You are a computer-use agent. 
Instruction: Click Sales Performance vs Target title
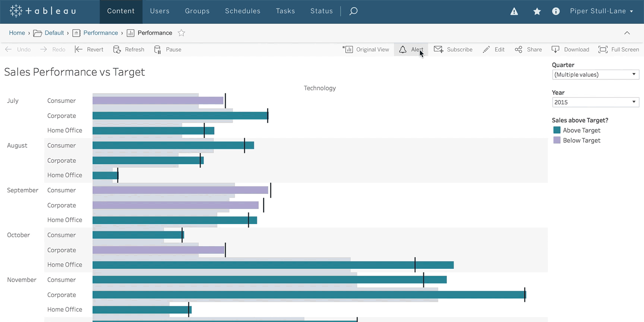[74, 72]
